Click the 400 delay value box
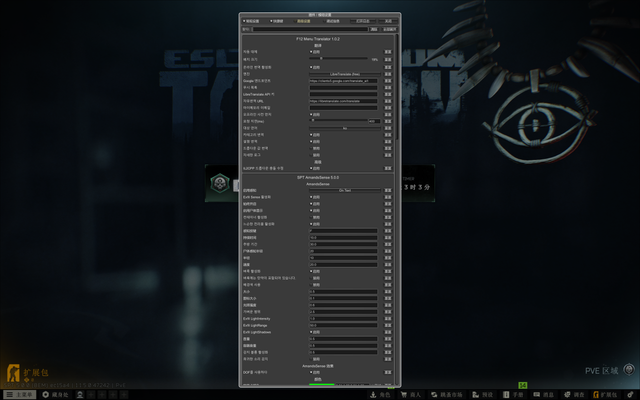The width and height of the screenshot is (640, 400). [x=375, y=121]
